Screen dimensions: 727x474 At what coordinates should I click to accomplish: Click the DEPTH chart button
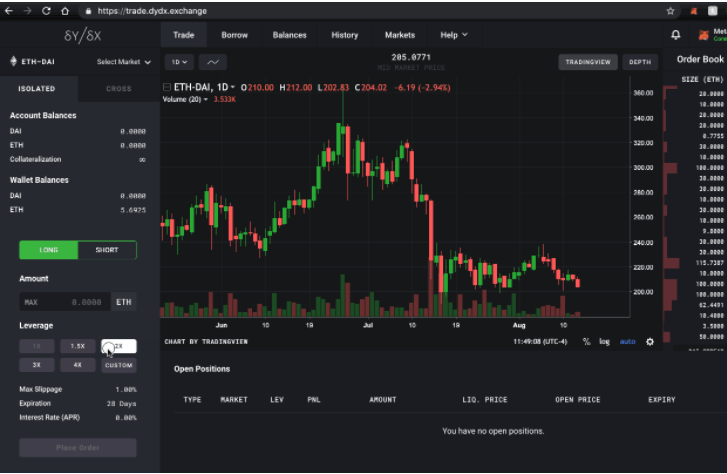tap(640, 62)
